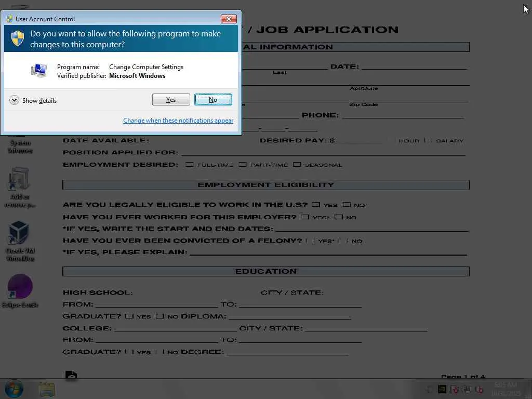The height and width of the screenshot is (399, 532).
Task: Click the Microsoft Windows verified publisher text
Action: 137,76
